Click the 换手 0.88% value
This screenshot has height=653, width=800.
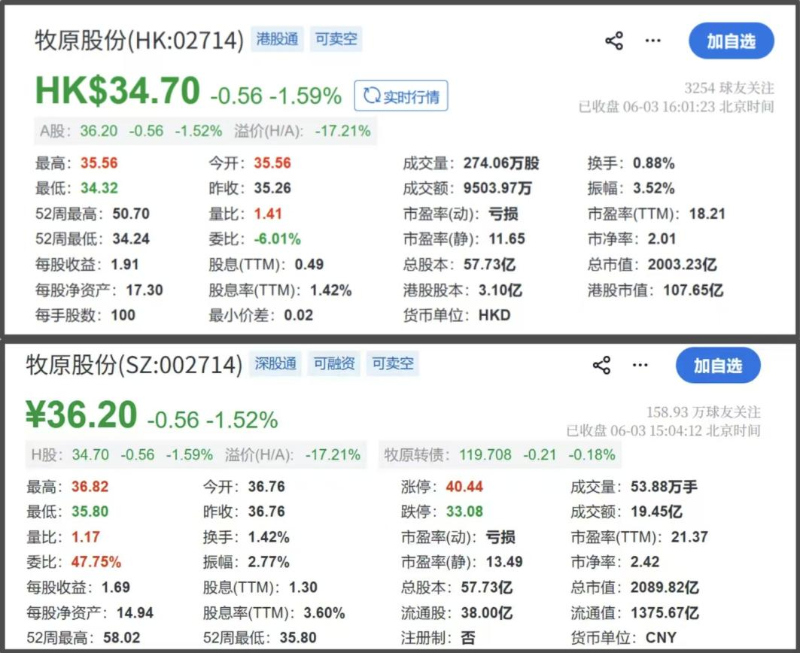coord(654,163)
